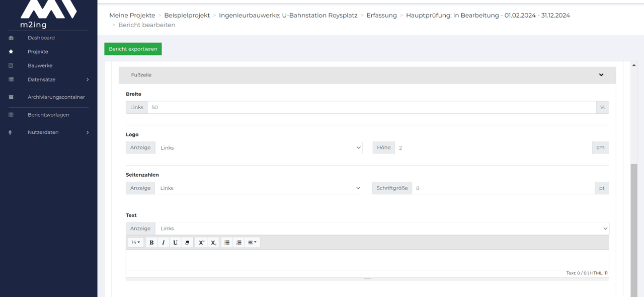Toggle bold formatting in footer text editor
The image size is (644, 297).
151,243
